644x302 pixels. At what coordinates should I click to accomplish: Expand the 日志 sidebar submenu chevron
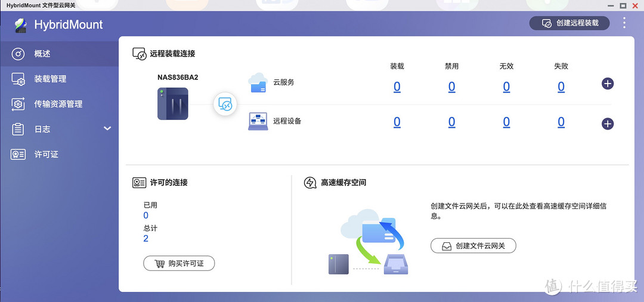coord(107,128)
